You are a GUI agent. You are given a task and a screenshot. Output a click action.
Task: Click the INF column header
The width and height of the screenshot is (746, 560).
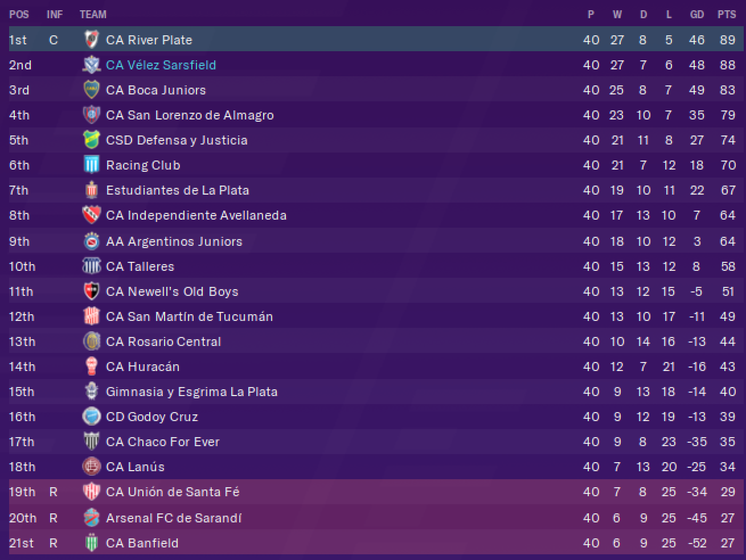pos(55,14)
